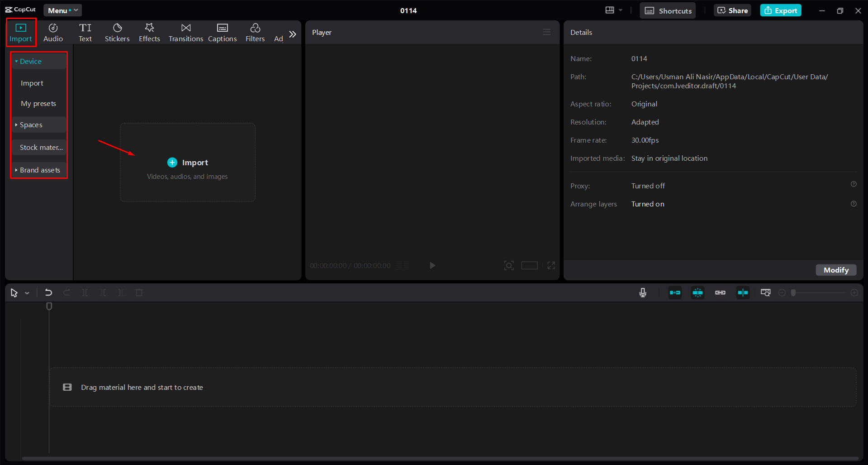Expand the Brand assets section
Image resolution: width=868 pixels, height=465 pixels.
pos(39,170)
